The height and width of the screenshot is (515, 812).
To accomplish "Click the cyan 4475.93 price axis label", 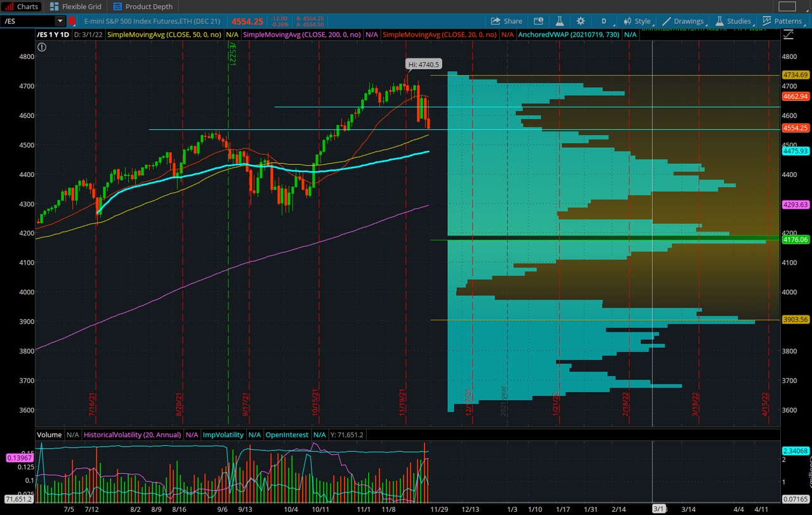I will [x=796, y=151].
